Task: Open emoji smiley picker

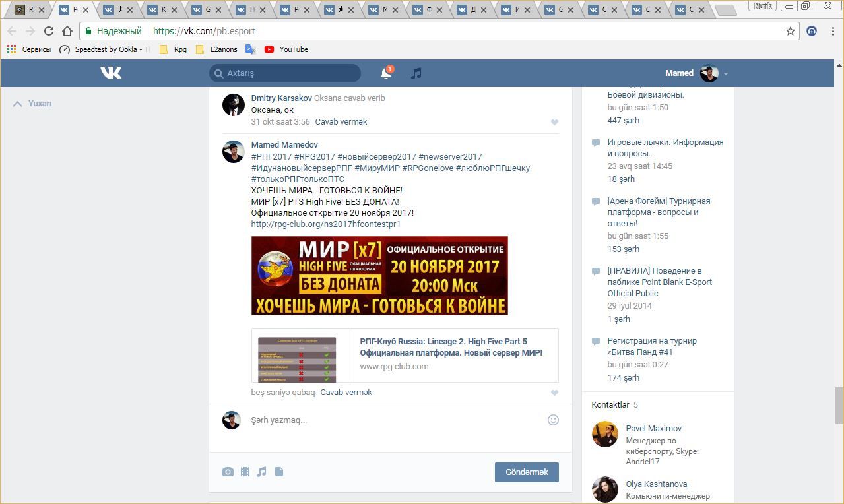Action: coord(553,420)
